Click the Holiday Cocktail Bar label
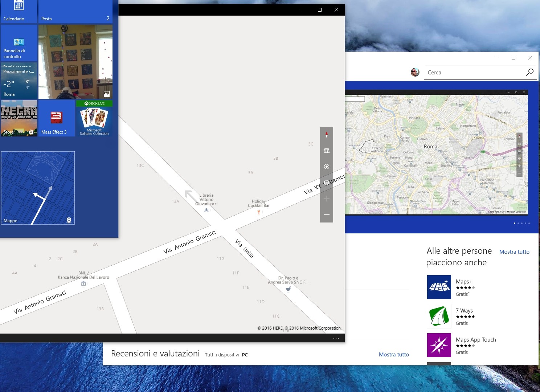 point(259,203)
